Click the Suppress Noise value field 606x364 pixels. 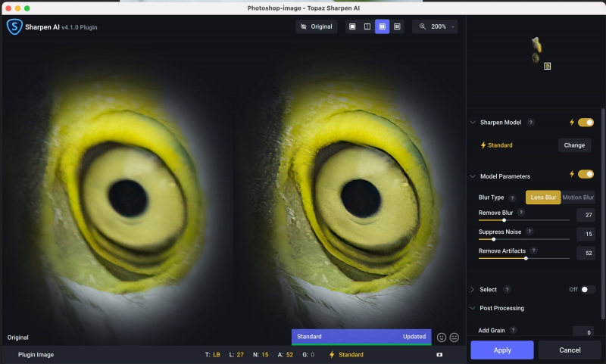tap(586, 234)
